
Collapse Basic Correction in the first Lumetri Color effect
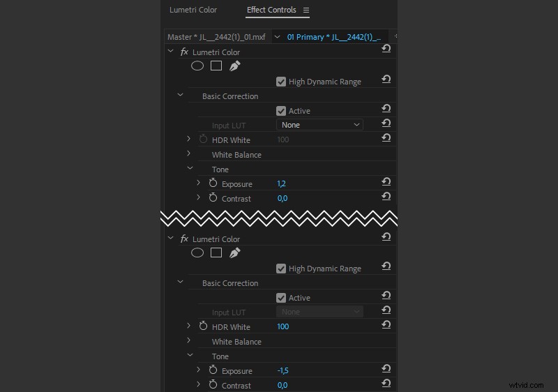[181, 95]
